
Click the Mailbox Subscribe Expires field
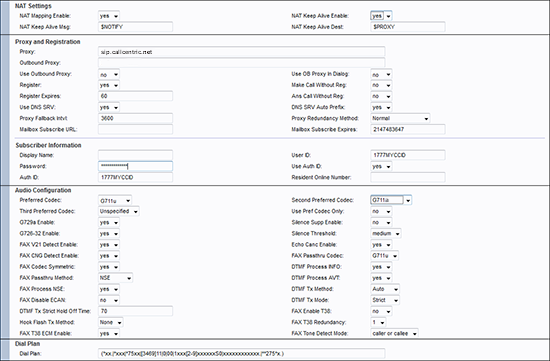point(408,129)
